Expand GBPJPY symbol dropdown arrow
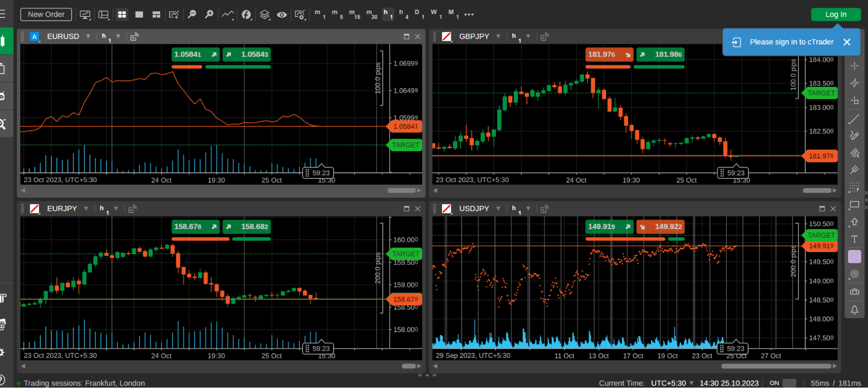 point(498,36)
